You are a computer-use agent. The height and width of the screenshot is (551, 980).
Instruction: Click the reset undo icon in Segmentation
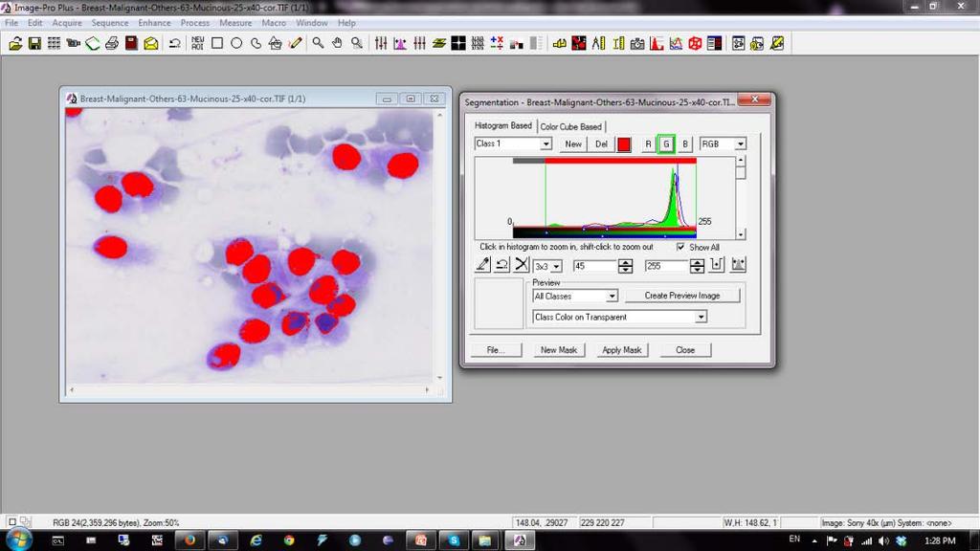tap(501, 265)
